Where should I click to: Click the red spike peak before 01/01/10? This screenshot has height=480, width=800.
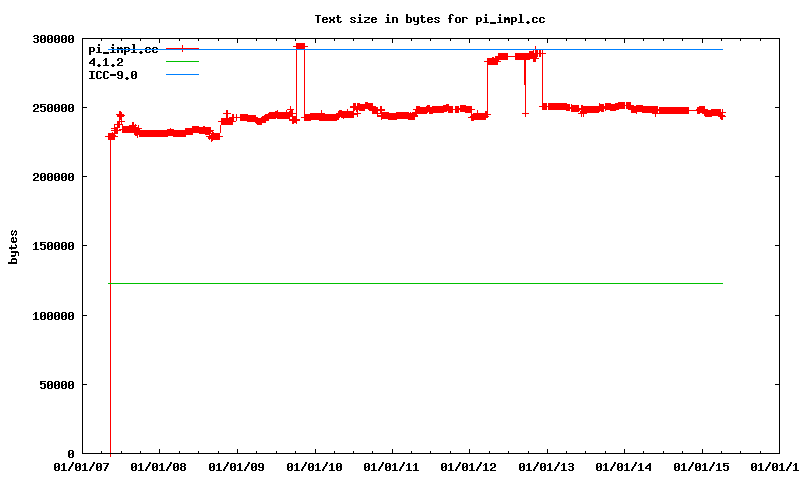300,46
